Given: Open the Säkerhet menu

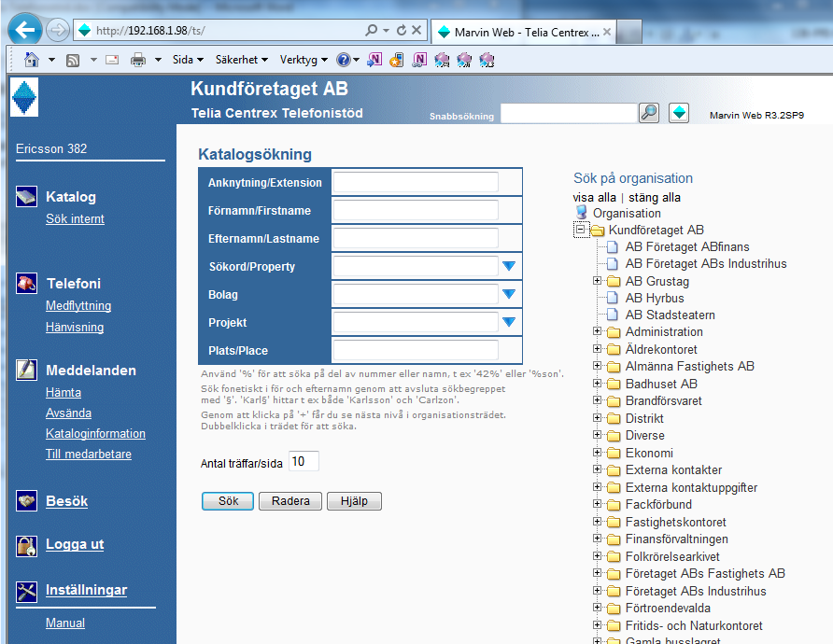Looking at the screenshot, I should pos(242,60).
